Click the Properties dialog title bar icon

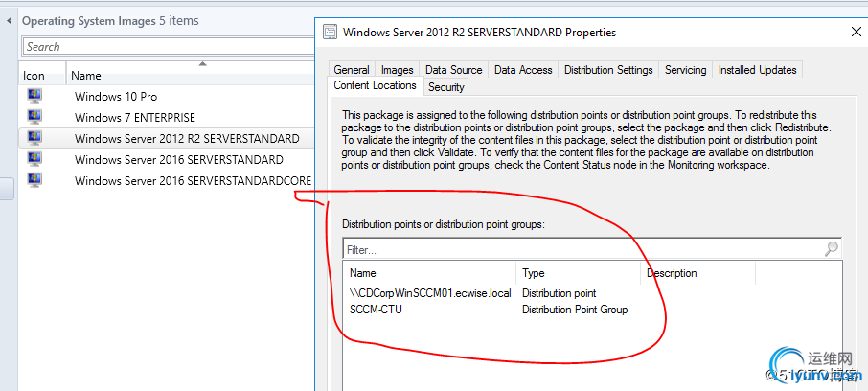click(x=331, y=33)
